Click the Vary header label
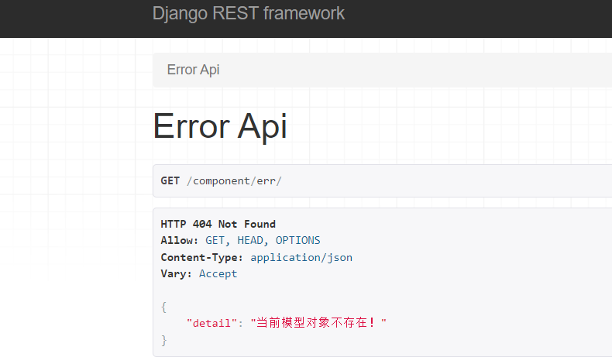This screenshot has width=612, height=364. [177, 273]
